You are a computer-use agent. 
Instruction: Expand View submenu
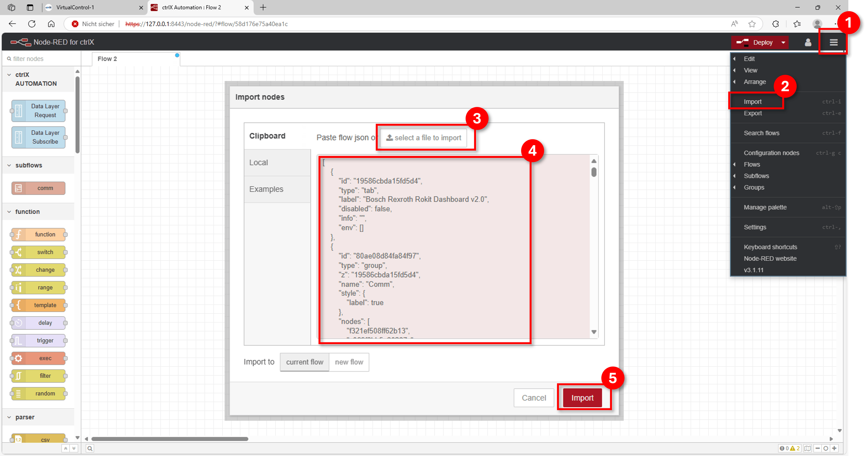(x=788, y=70)
